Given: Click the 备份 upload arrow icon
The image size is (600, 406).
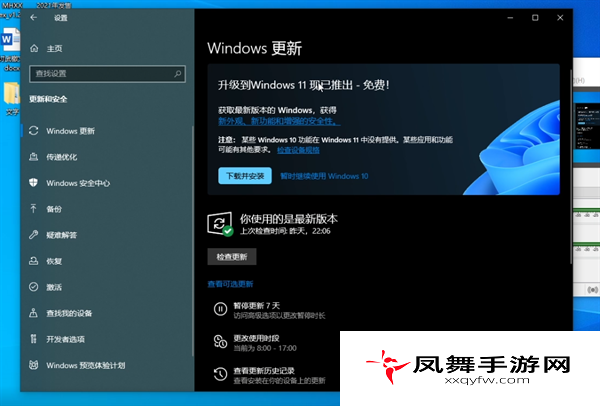Looking at the screenshot, I should coord(34,209).
